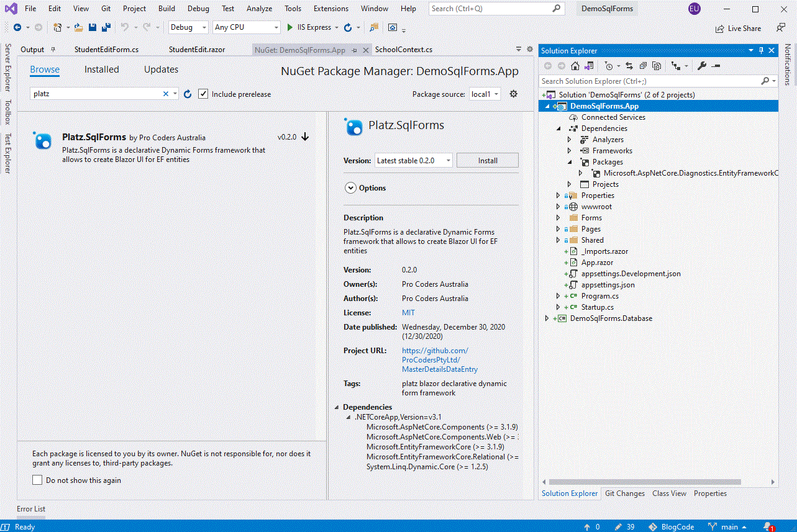Expand the Options section
The width and height of the screenshot is (797, 532).
coord(350,187)
